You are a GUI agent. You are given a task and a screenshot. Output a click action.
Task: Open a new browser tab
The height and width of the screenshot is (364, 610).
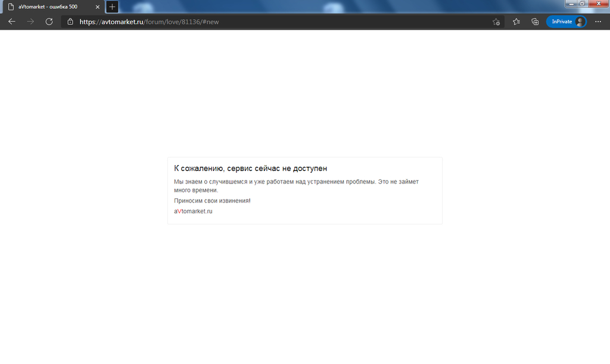112,7
